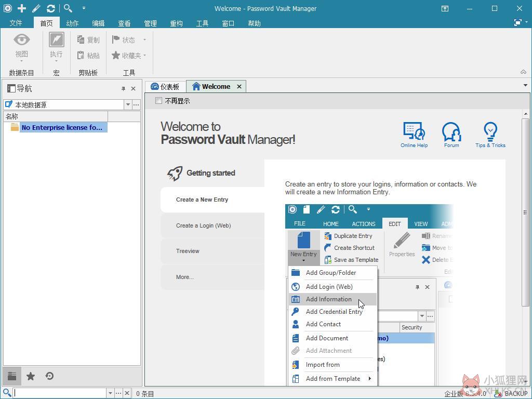Switch to the 仪表板 tab
Screen dimensions: 532x399
click(x=165, y=87)
